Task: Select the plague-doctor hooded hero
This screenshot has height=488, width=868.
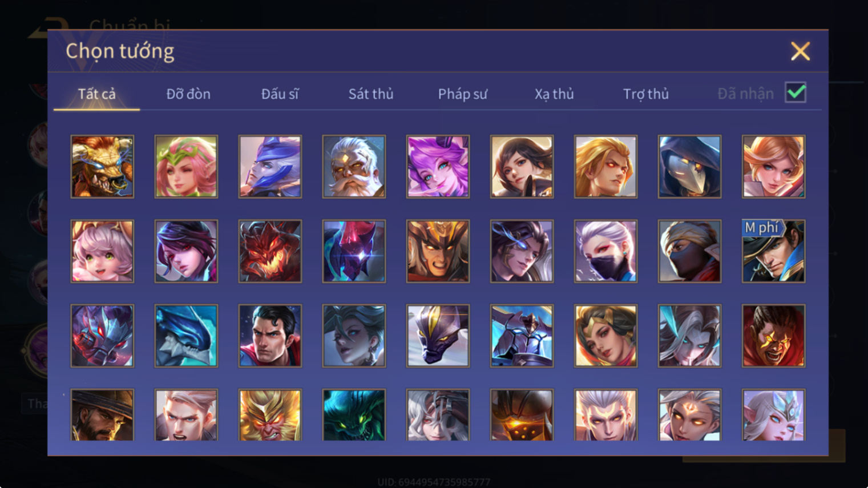Action: click(x=689, y=167)
